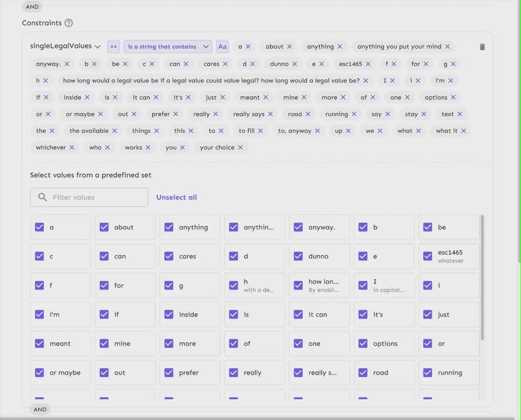This screenshot has width=521, height=420.
Task: Toggle the == equality operator button
Action: click(x=113, y=47)
